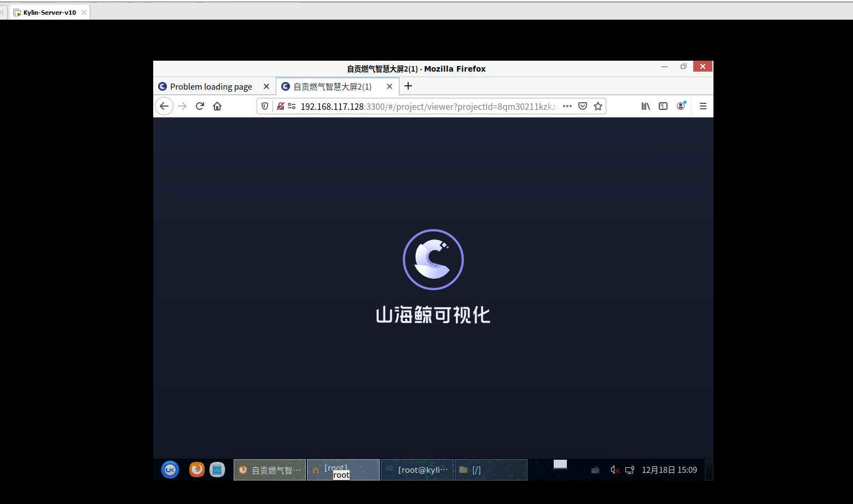Go back to the previous page
853x504 pixels.
click(164, 106)
